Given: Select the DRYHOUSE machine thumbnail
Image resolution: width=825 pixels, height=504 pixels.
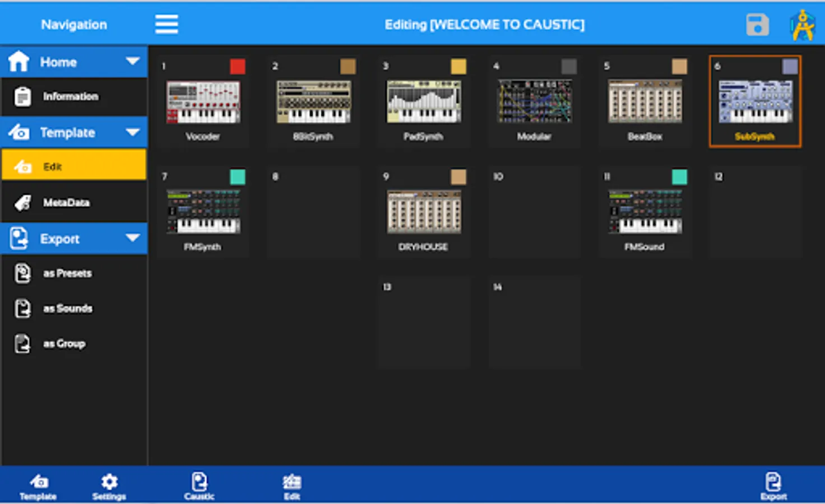Looking at the screenshot, I should click(x=424, y=212).
